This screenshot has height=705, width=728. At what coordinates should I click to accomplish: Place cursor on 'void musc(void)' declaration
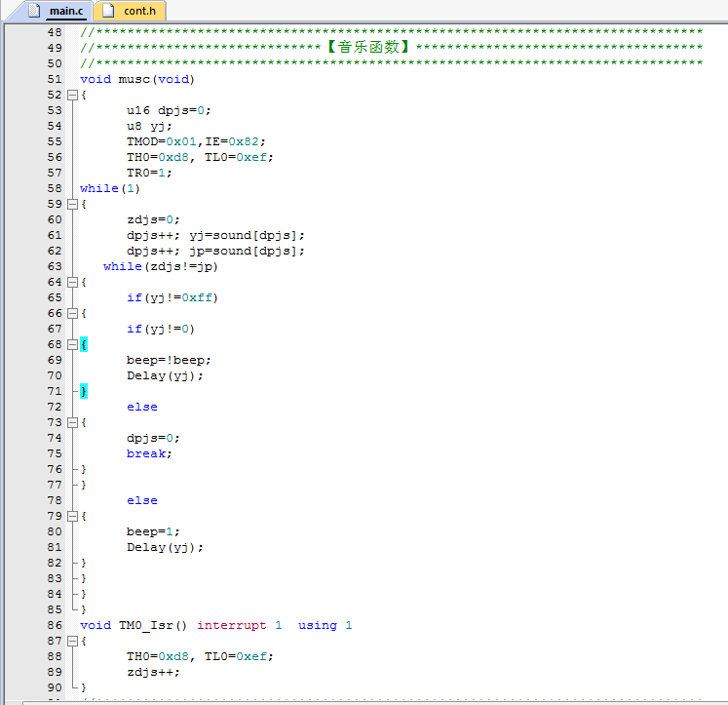[137, 79]
